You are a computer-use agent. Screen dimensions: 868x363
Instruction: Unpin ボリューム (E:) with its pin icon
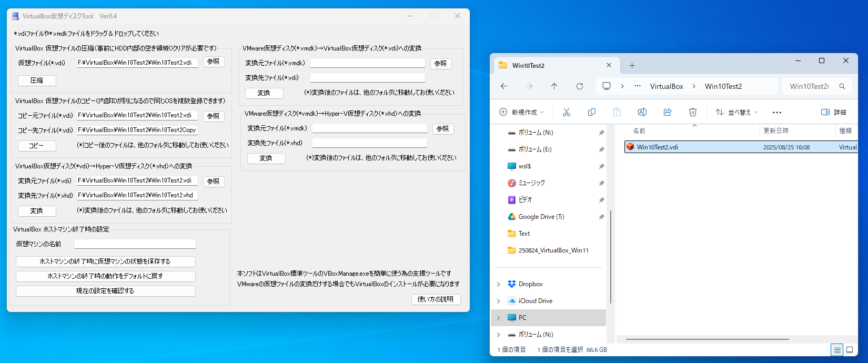601,149
